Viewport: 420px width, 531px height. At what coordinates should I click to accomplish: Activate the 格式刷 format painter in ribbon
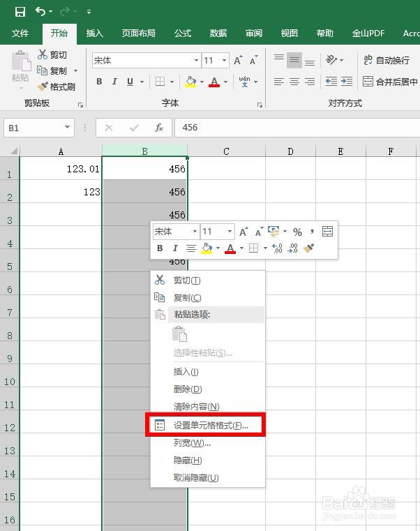57,87
